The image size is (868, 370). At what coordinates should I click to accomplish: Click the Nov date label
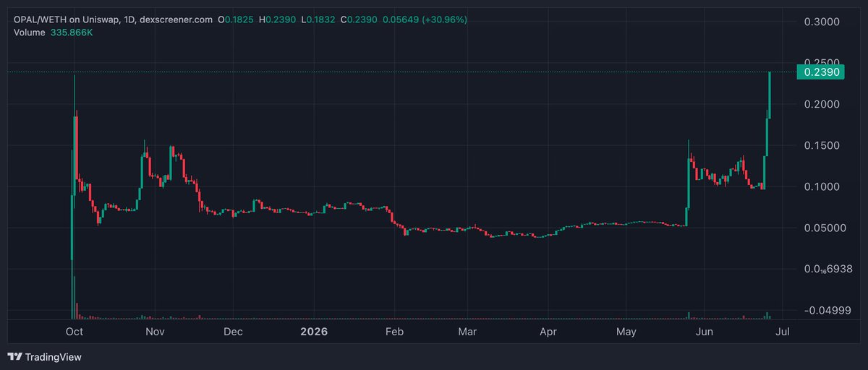tap(155, 332)
